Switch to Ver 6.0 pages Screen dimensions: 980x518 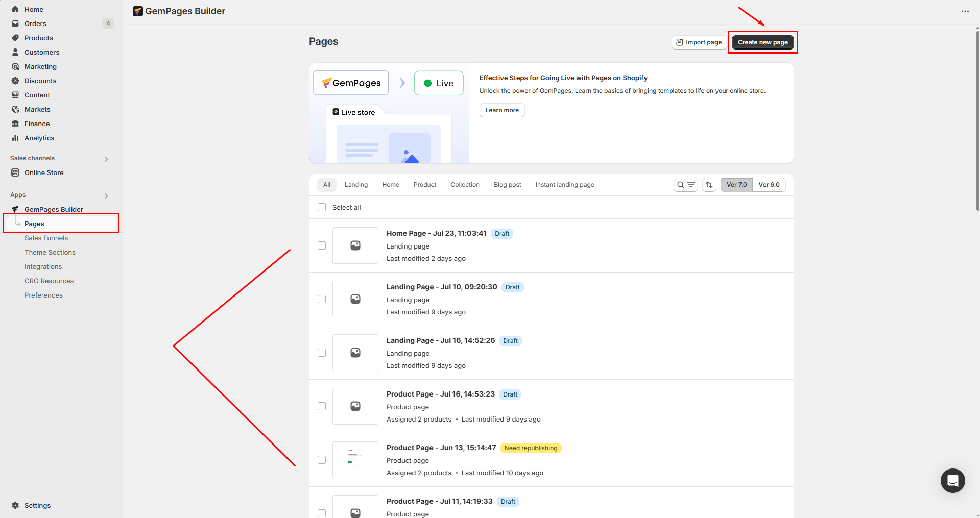coord(769,185)
